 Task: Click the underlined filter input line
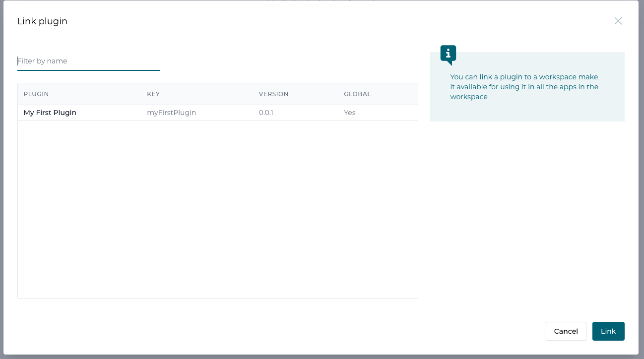coord(89,70)
